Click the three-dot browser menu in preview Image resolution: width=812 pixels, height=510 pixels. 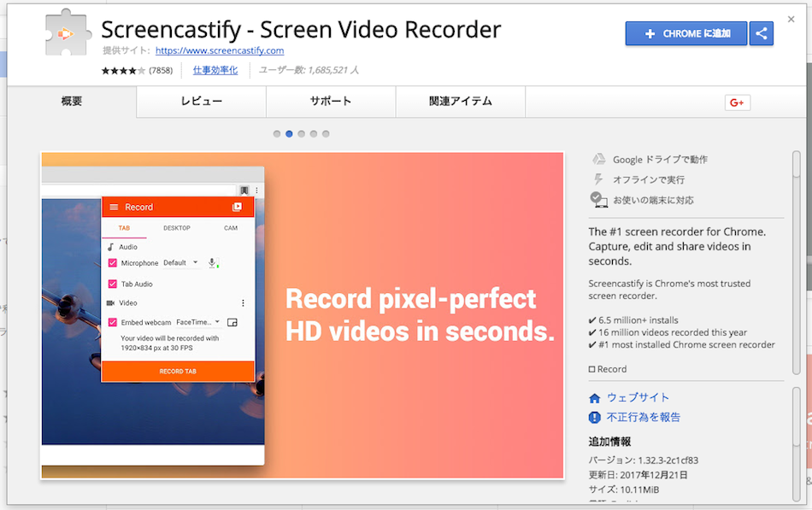(257, 191)
